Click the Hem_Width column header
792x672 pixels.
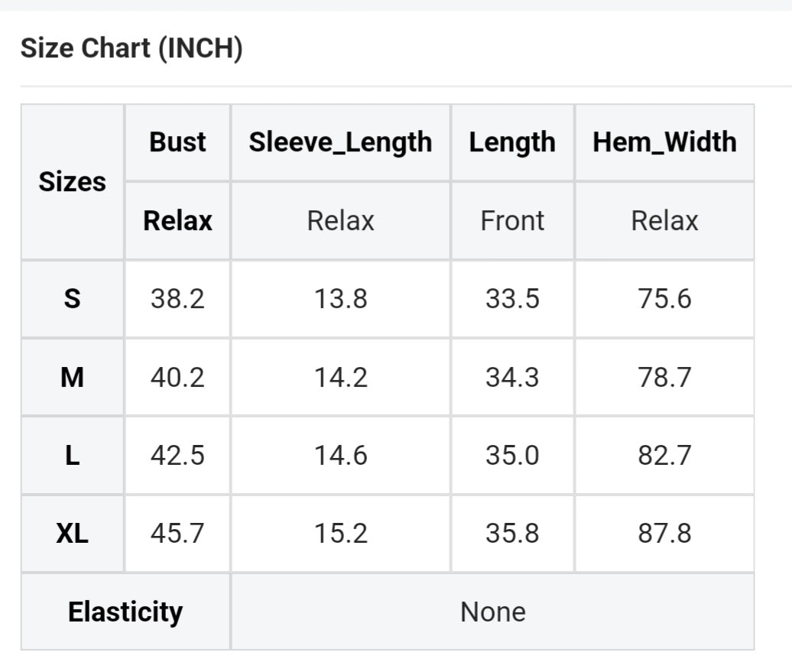pos(664,142)
